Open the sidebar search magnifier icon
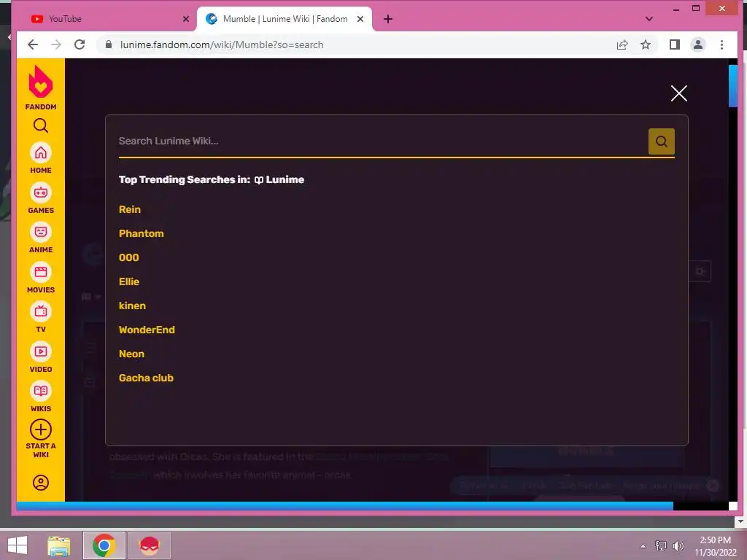 41,125
